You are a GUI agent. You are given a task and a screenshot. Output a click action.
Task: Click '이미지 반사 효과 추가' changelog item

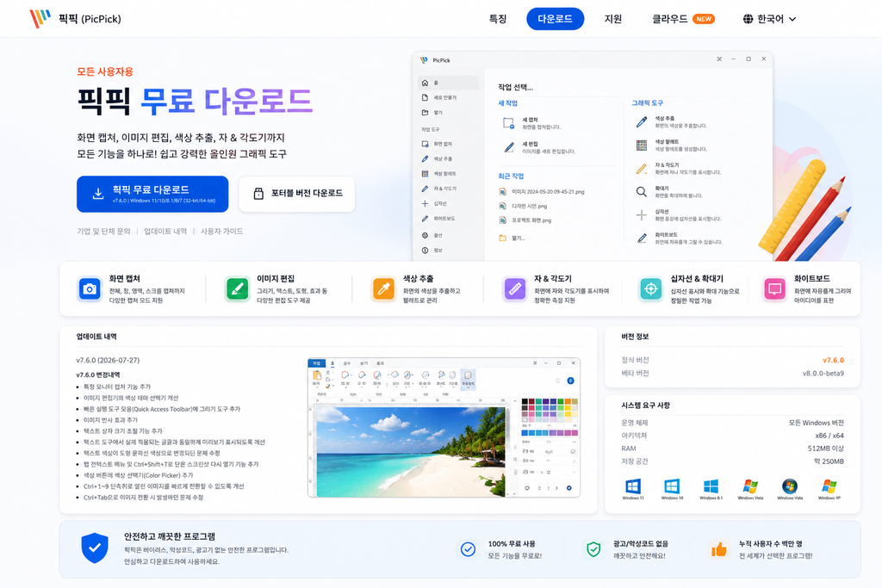tap(110, 420)
